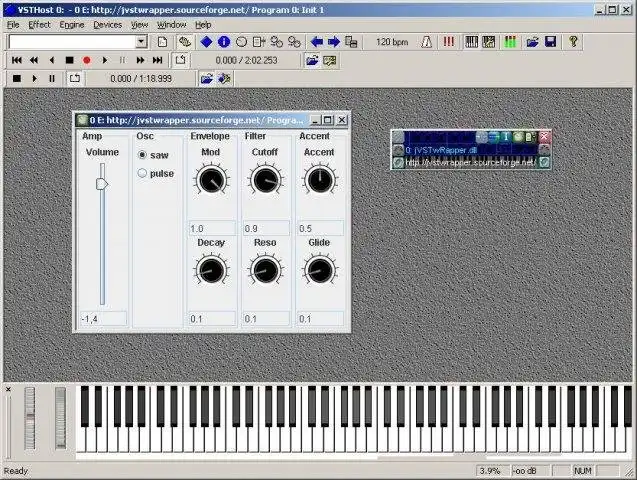This screenshot has width=637, height=480.
Task: Open the View menu
Action: (139, 25)
